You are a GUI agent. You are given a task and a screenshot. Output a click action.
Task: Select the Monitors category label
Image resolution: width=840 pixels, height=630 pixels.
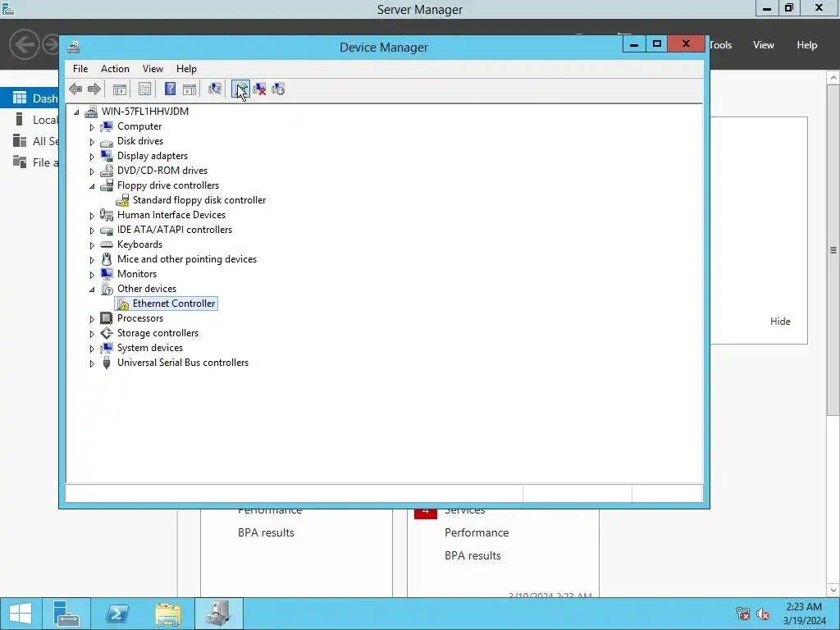(137, 274)
